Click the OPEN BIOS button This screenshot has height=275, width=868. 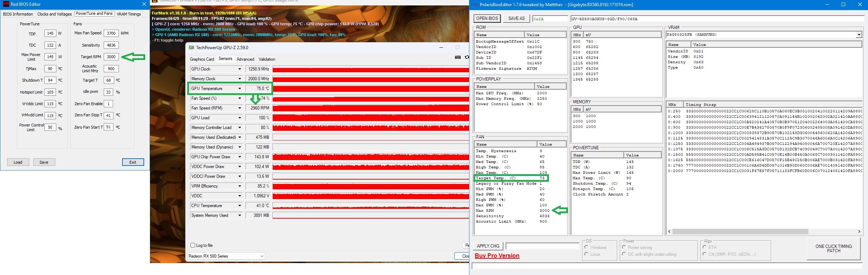tap(487, 18)
